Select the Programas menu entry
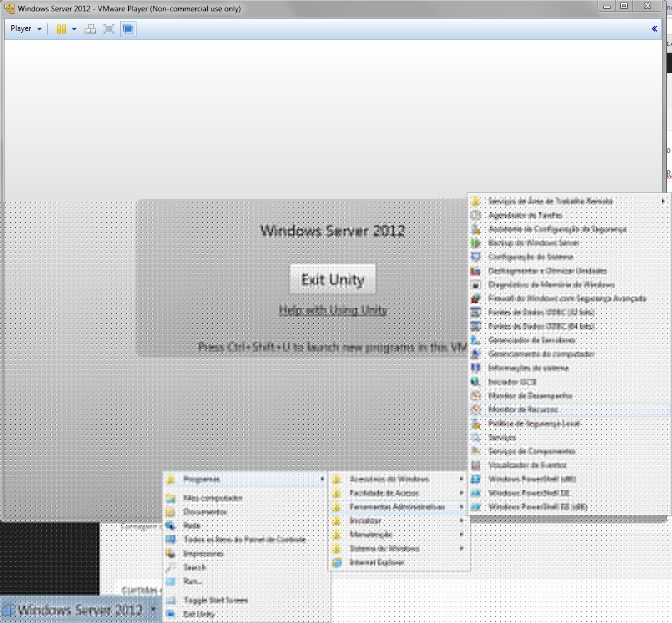The width and height of the screenshot is (672, 623). pyautogui.click(x=246, y=479)
